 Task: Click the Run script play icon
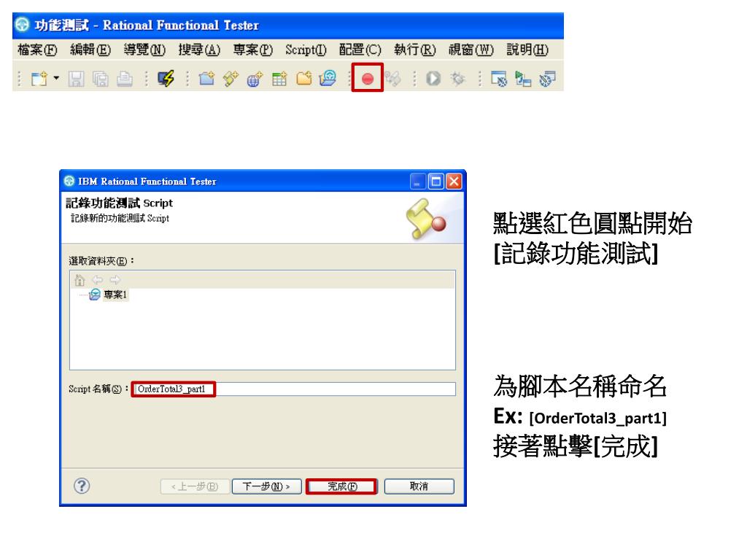(433, 79)
